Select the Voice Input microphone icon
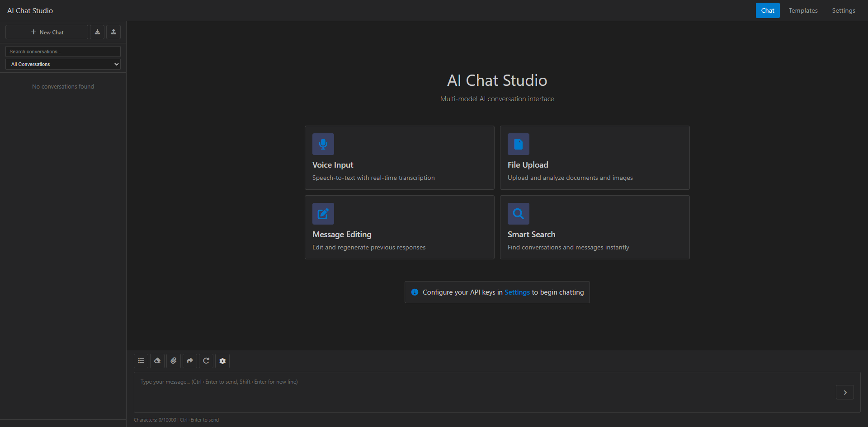This screenshot has width=868, height=427. point(323,144)
